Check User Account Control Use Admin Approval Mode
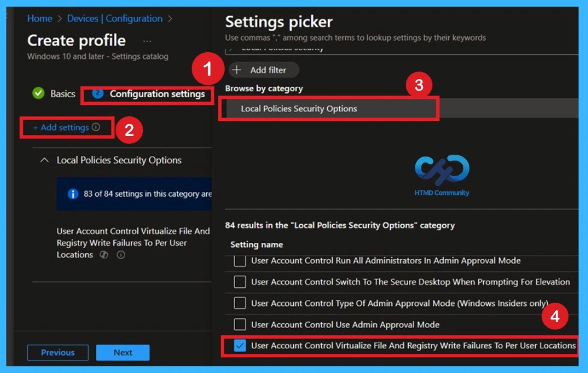This screenshot has height=373, width=588. tap(240, 324)
